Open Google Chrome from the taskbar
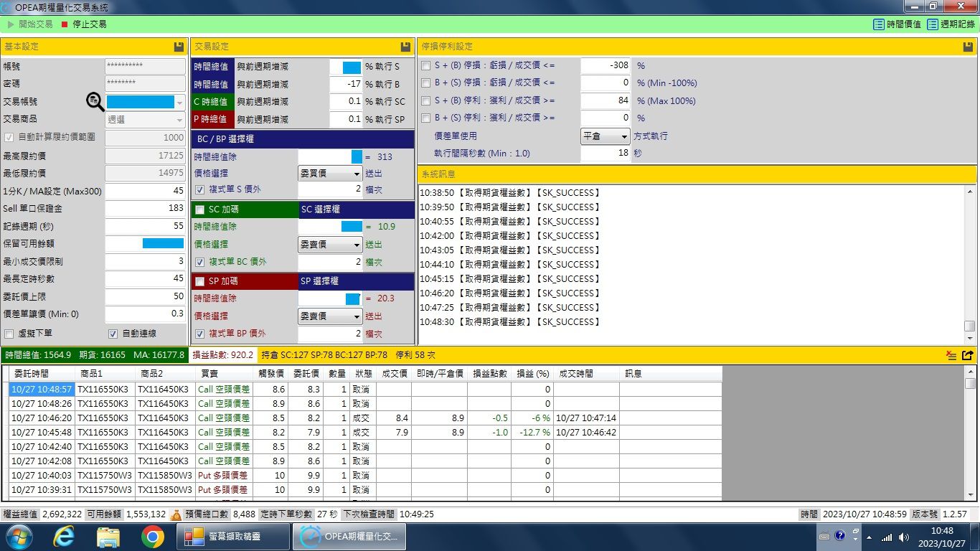 (152, 536)
